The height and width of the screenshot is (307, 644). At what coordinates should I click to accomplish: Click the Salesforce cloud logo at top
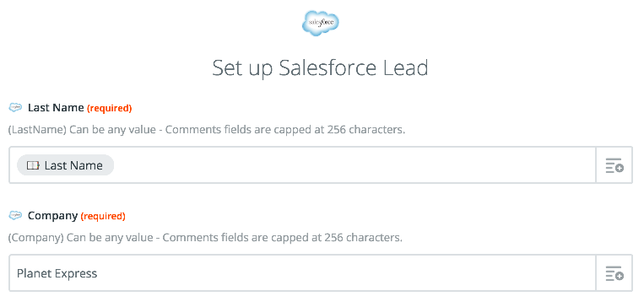[321, 24]
